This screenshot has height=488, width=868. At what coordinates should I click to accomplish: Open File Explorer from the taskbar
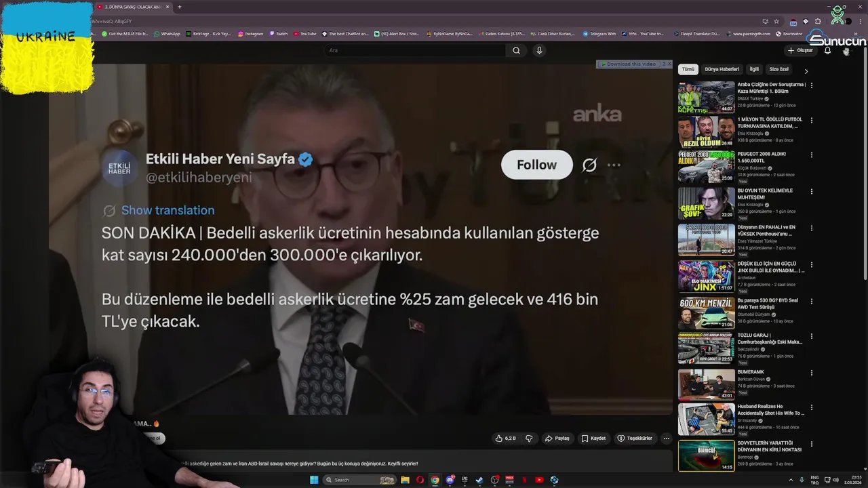coord(405,480)
